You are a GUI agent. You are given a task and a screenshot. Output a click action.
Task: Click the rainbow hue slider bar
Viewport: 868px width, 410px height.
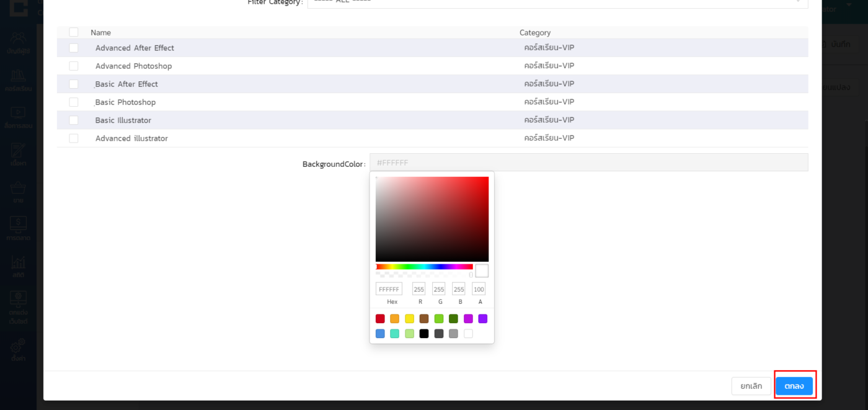pyautogui.click(x=424, y=267)
